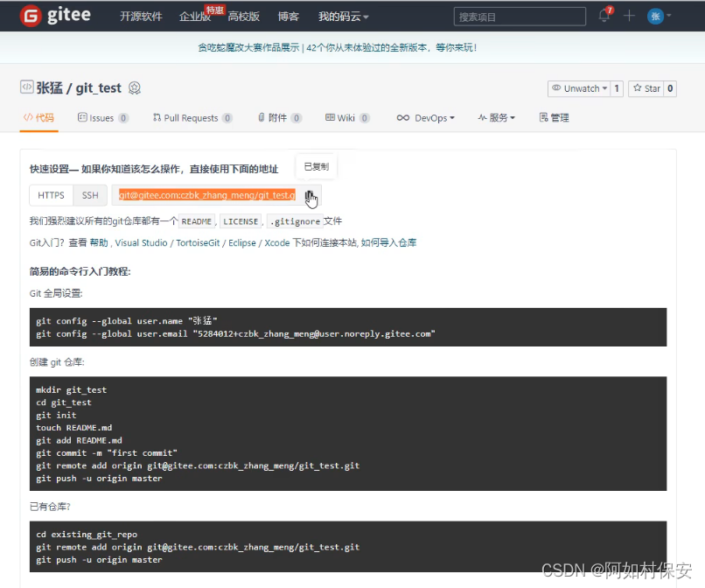Click the 帮助 help link
The height and width of the screenshot is (588, 705).
click(100, 242)
